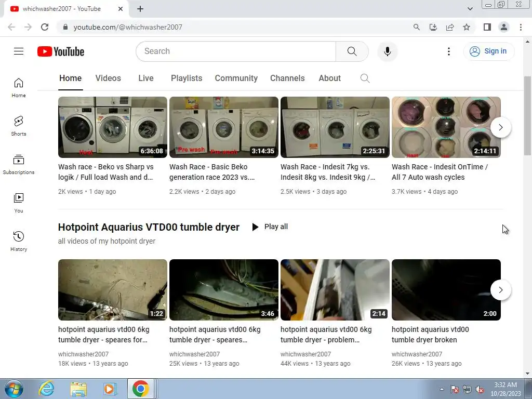
Task: Switch to the About tab
Action: 329,78
